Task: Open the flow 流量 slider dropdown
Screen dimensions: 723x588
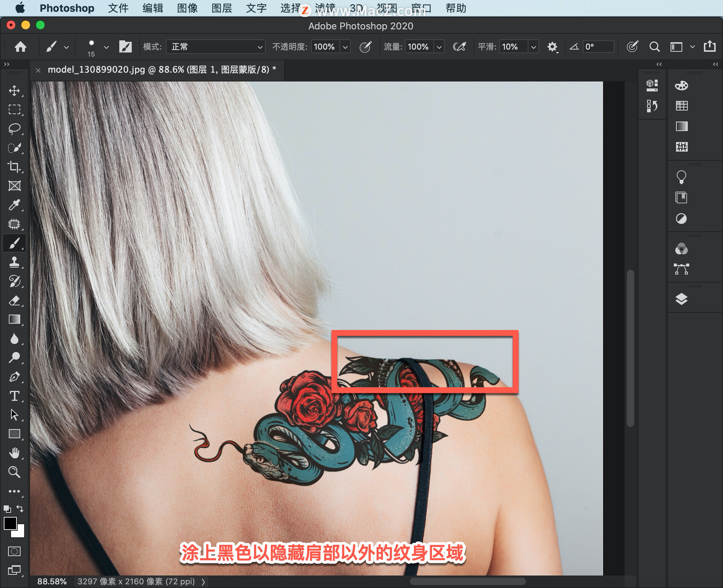Action: click(439, 47)
